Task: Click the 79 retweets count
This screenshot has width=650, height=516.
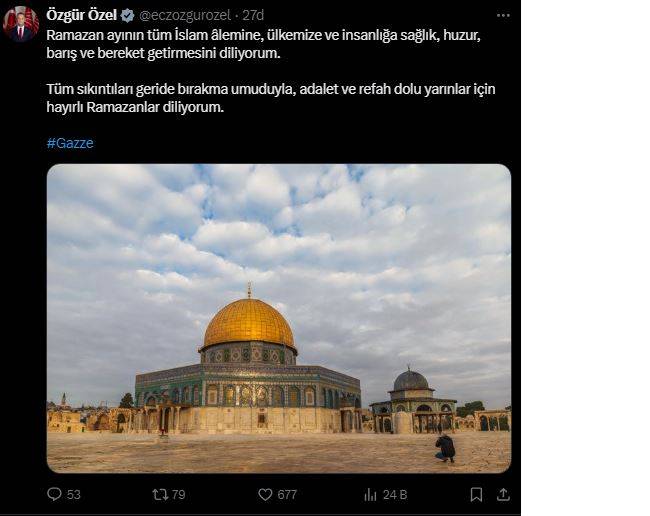Action: click(178, 494)
